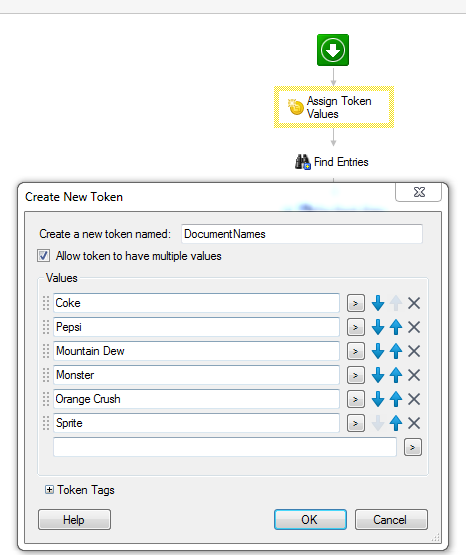Click the DocumentNames token name field
Screen dimensions: 466x555
pos(302,234)
